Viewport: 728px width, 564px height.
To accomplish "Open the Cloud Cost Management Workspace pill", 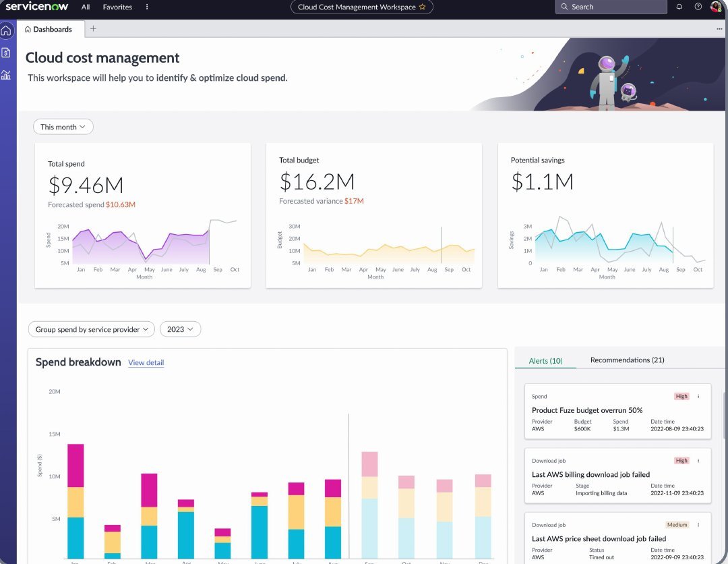I will tap(362, 7).
